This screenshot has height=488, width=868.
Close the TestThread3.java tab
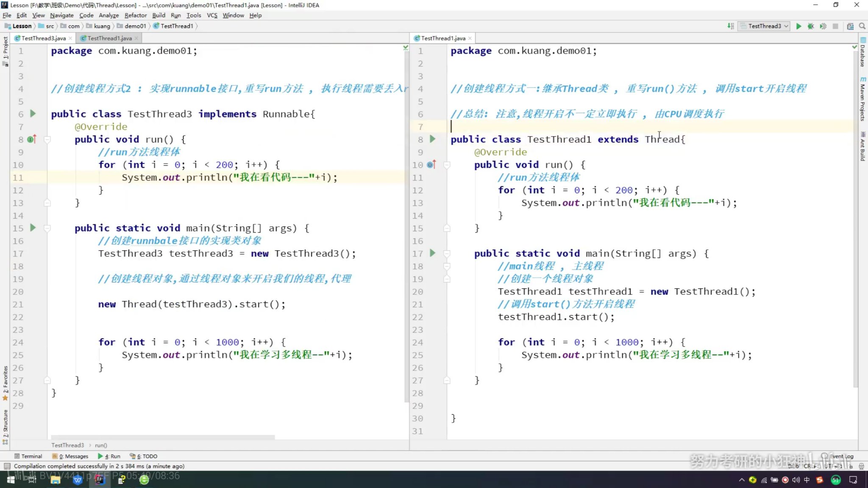coord(70,38)
